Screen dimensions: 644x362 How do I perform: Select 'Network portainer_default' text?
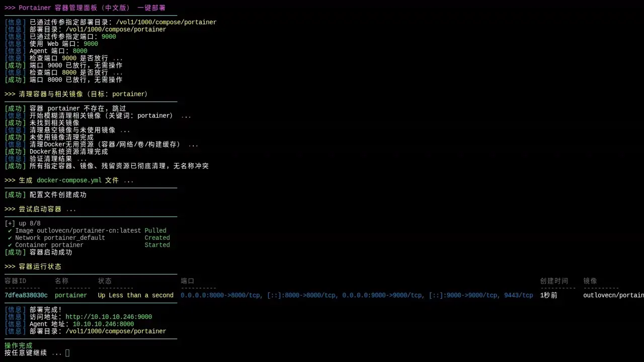click(60, 238)
